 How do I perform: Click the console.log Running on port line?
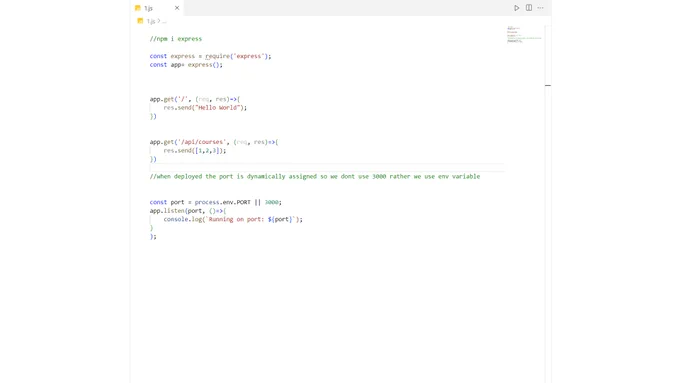coord(233,219)
